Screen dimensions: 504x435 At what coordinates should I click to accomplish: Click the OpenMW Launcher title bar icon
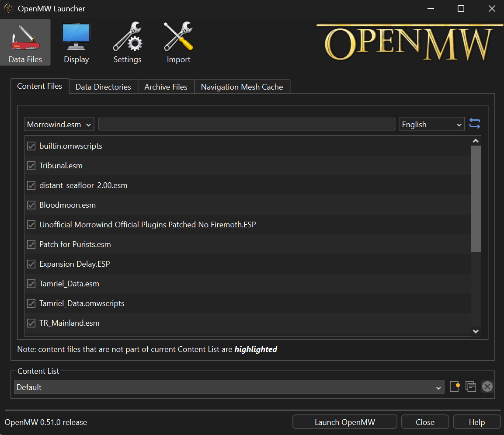[9, 9]
